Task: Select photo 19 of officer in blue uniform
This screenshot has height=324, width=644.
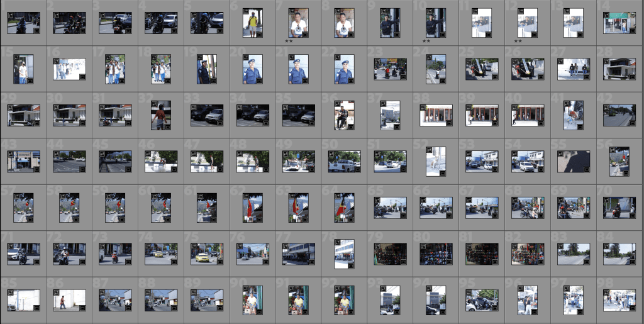Action: [206, 69]
